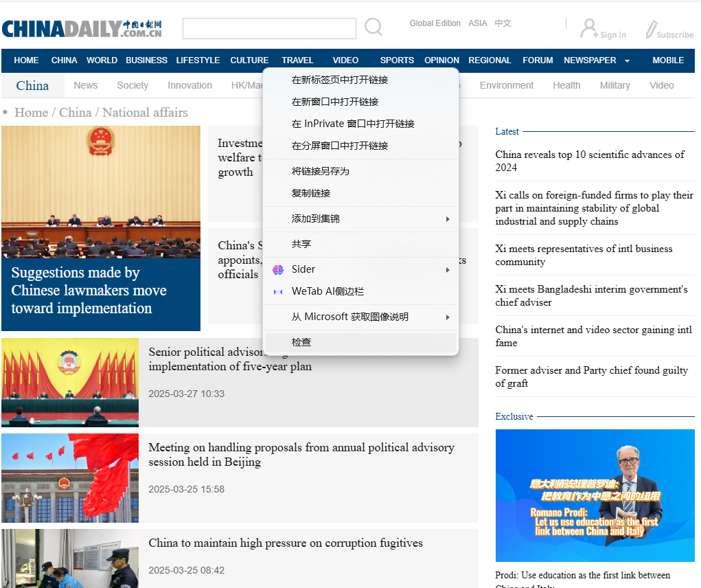Choose 在新标签页中打开链接 from context menu
The image size is (701, 588).
click(360, 80)
